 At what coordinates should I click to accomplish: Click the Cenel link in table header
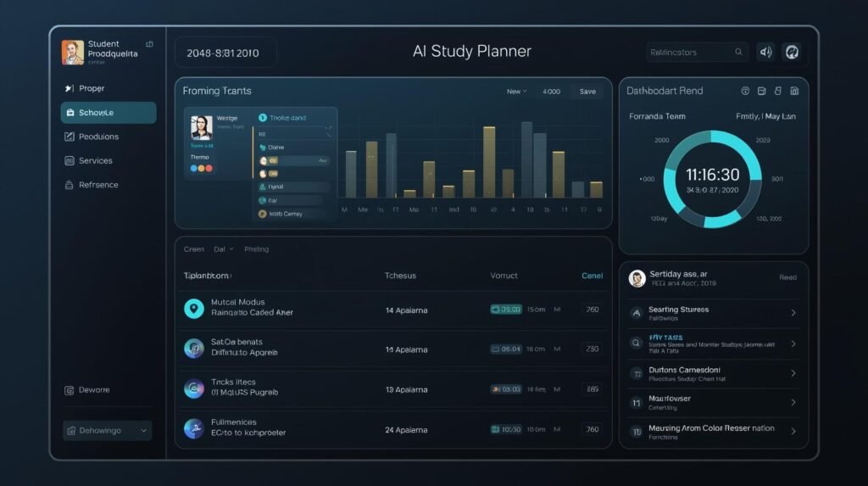pyautogui.click(x=592, y=276)
